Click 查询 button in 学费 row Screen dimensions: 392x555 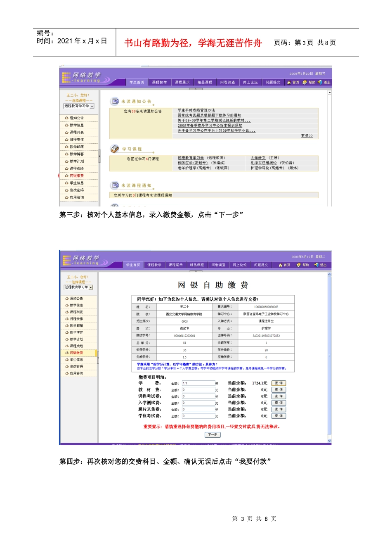[x=279, y=383]
